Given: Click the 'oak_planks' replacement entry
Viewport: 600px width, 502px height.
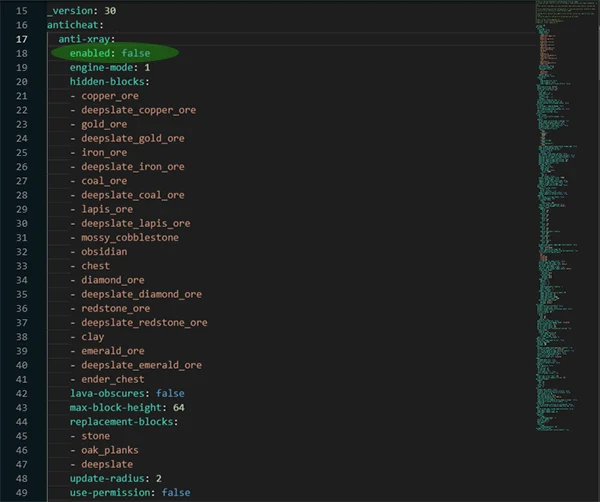Looking at the screenshot, I should pos(112,450).
